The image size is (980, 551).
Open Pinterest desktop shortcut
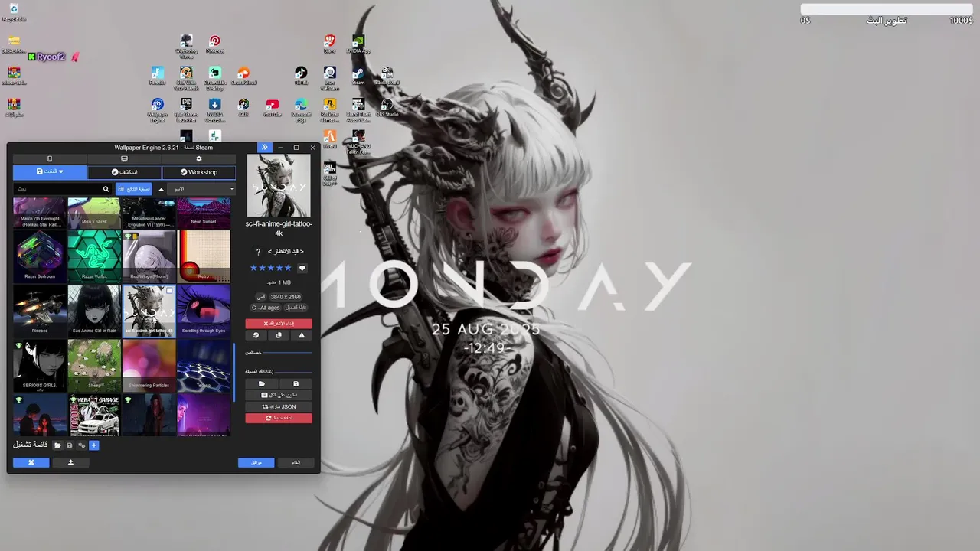(215, 44)
